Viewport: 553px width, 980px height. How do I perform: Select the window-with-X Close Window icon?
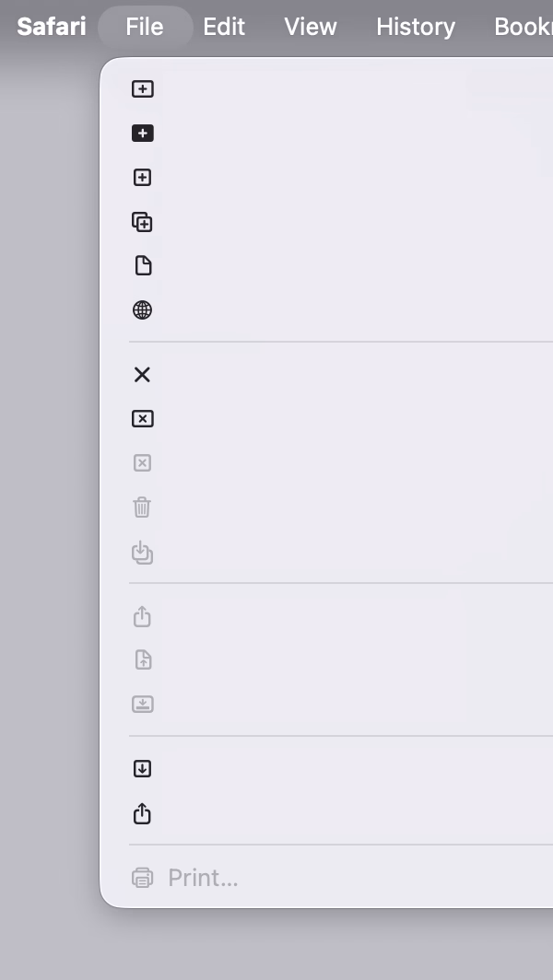point(143,419)
